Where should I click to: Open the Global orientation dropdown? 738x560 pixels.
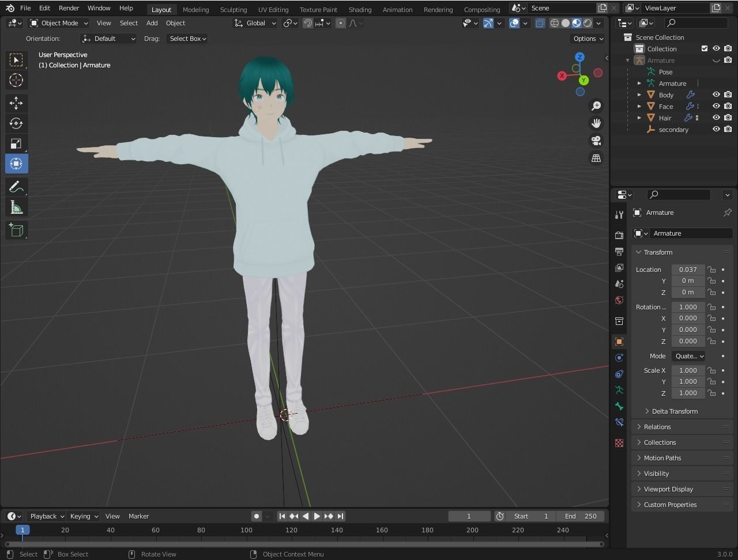pos(255,23)
